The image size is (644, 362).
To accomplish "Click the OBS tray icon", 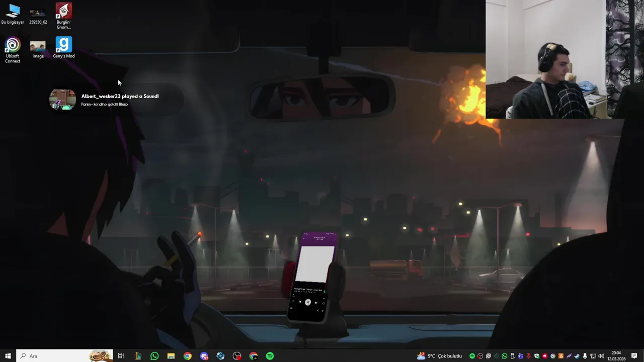I will (x=480, y=356).
